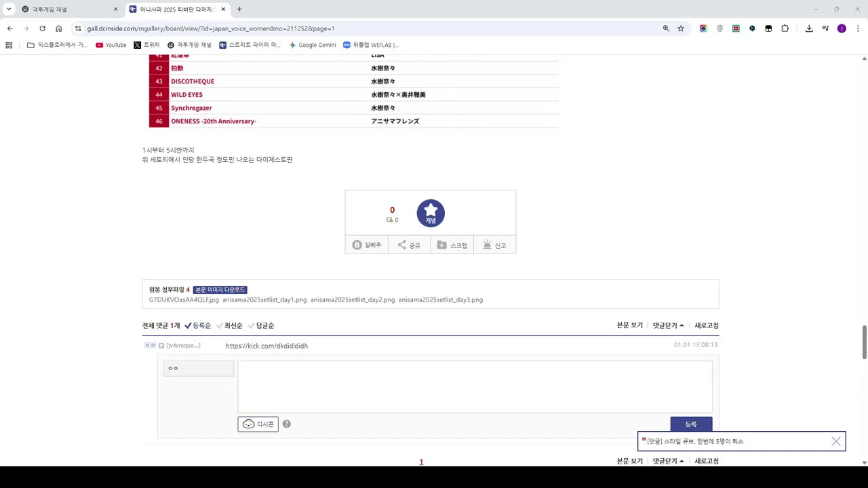
Task: Click ONENESS -20th Anniversary- row
Action: [x=353, y=121]
